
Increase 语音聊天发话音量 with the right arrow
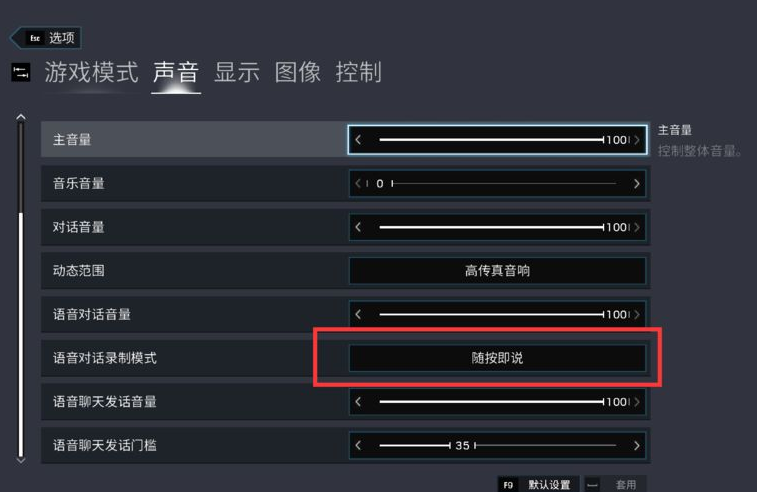pyautogui.click(x=637, y=402)
